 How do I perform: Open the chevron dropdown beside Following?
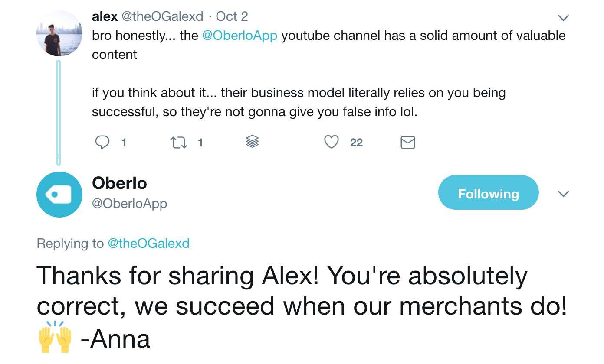click(563, 194)
